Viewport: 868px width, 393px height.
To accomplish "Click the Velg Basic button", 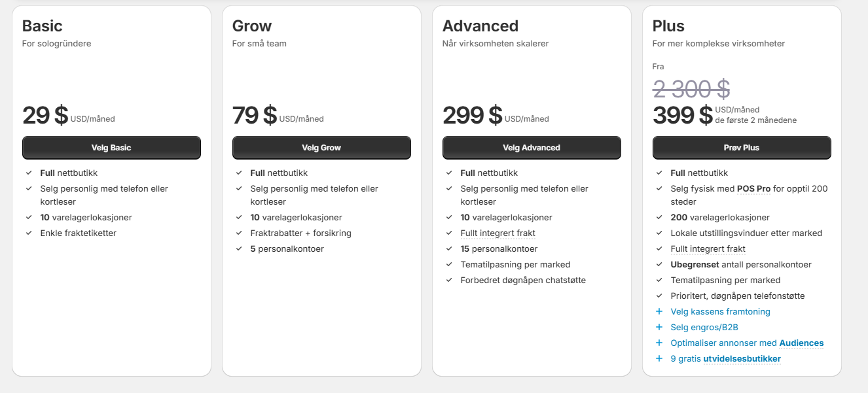I will [111, 148].
